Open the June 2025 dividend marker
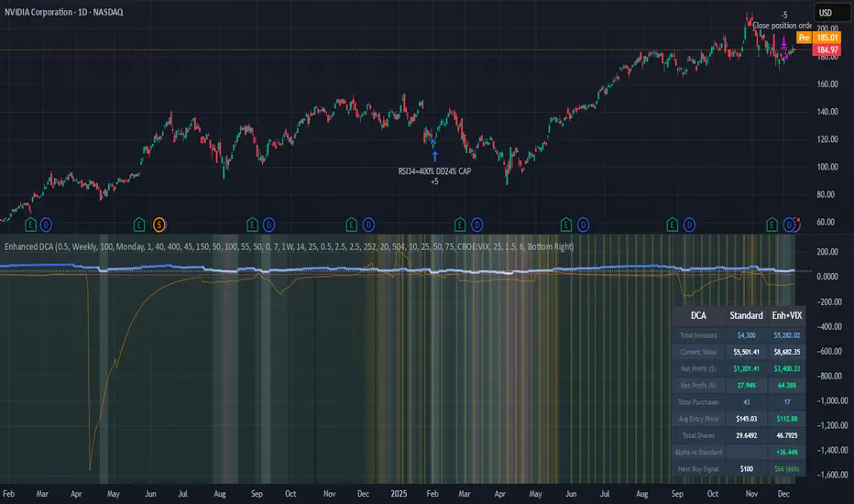 click(584, 225)
